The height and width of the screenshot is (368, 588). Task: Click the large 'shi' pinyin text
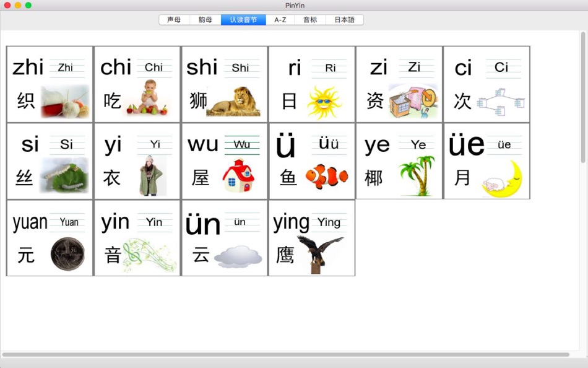202,67
